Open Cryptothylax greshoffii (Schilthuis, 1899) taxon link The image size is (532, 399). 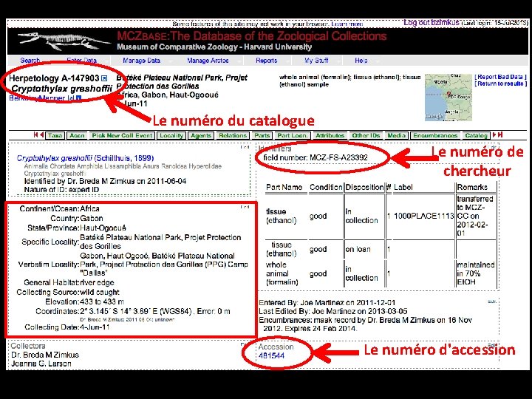(x=85, y=158)
